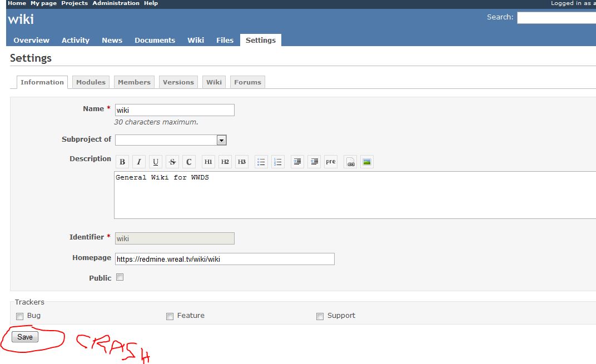Enable the Feature tracker
596x364 pixels.
pos(170,316)
